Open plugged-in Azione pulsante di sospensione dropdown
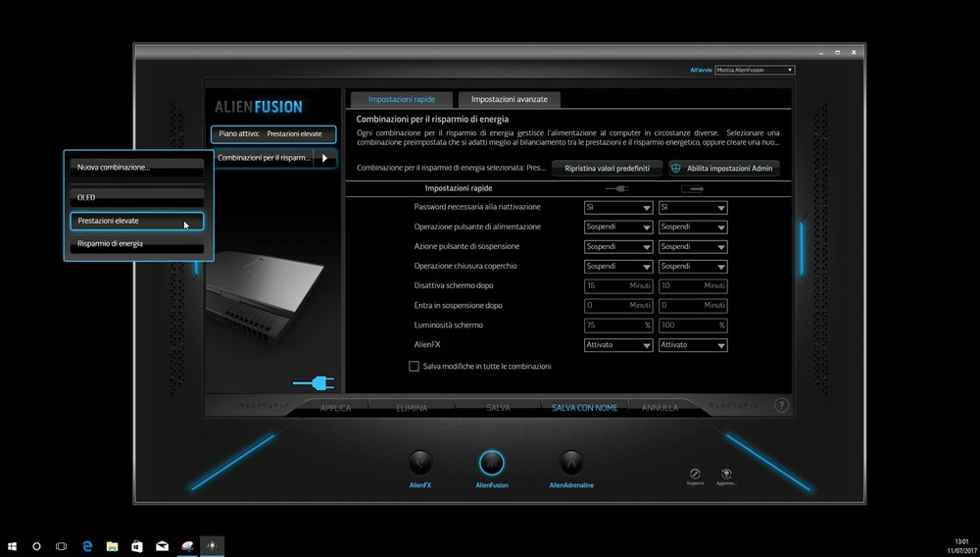Image resolution: width=980 pixels, height=557 pixels. (618, 247)
